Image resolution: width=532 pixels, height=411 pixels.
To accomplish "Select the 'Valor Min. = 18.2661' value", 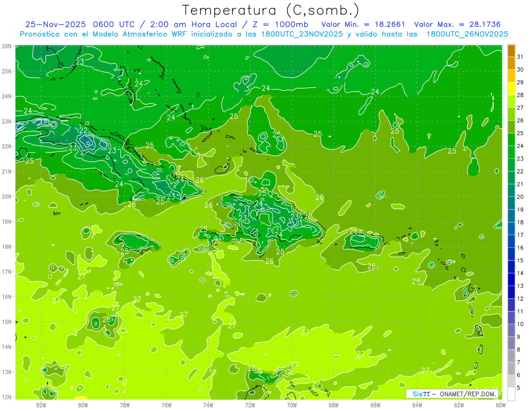I will (x=363, y=24).
